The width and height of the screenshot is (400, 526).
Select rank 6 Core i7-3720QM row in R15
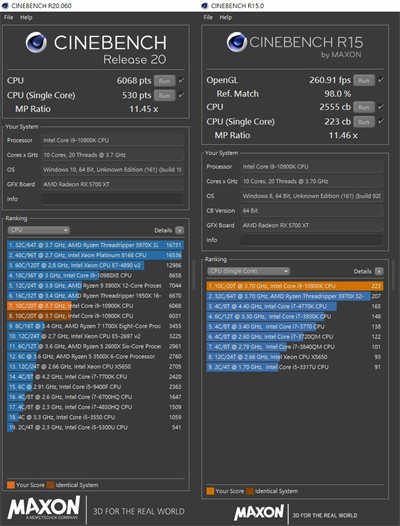pyautogui.click(x=295, y=336)
